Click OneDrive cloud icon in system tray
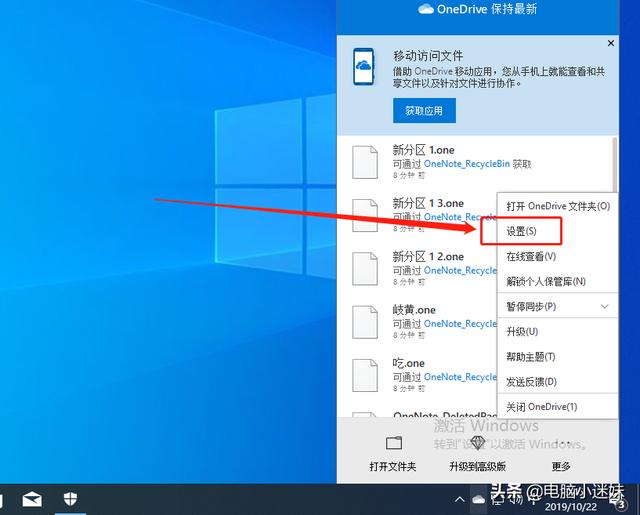The width and height of the screenshot is (640, 515). tap(478, 499)
